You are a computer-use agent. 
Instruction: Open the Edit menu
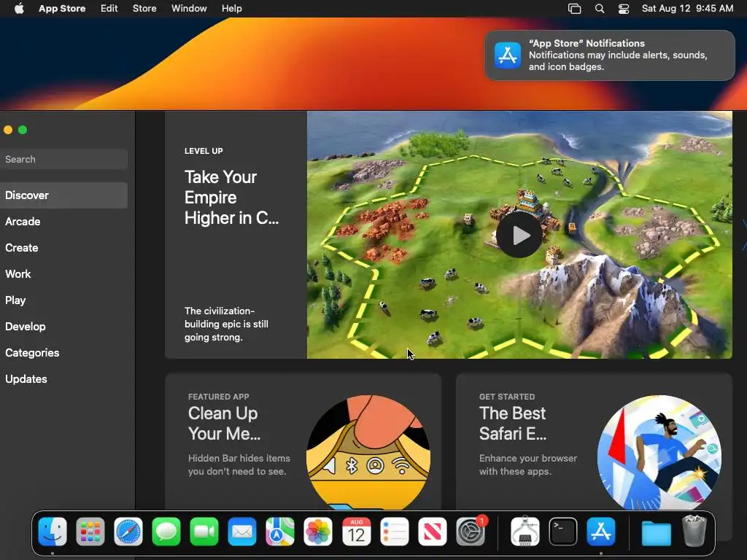pos(109,9)
